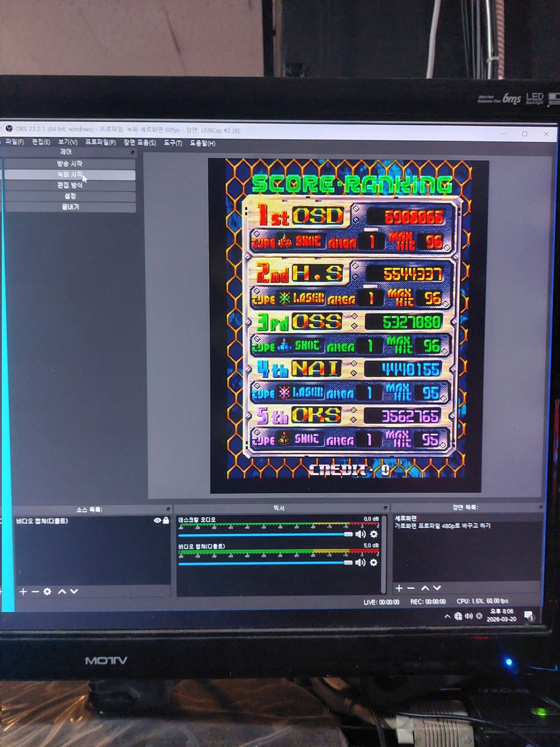Click 녹화 시작 to start recording

(x=70, y=175)
